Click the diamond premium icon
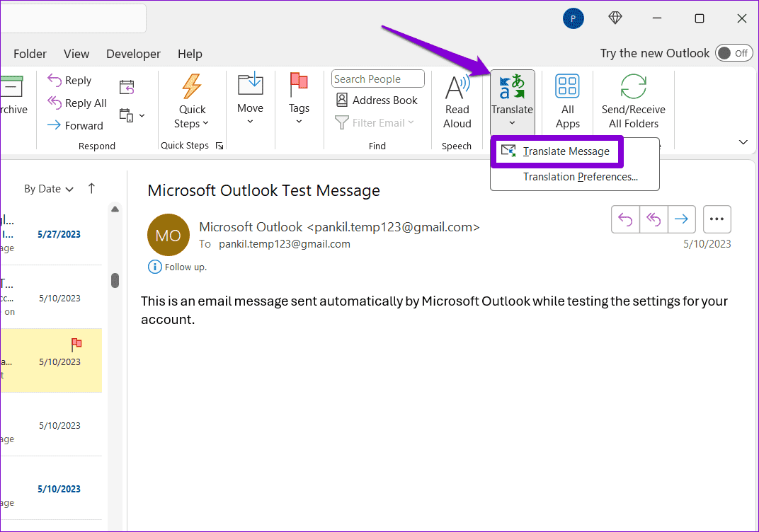Screen dimensions: 759x532 click(x=615, y=18)
